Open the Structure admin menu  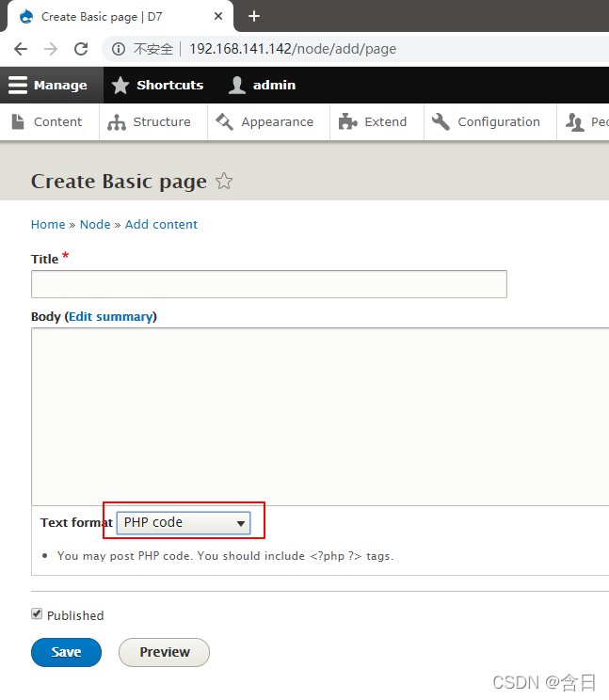[x=149, y=122]
